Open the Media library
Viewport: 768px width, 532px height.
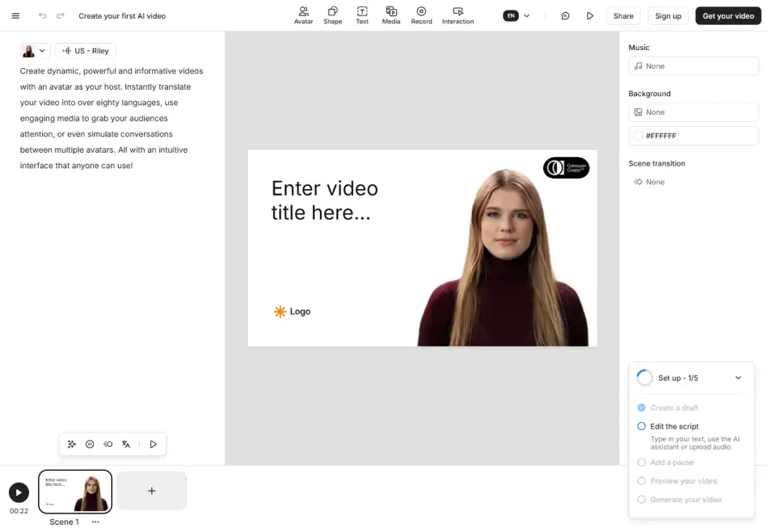tap(391, 15)
